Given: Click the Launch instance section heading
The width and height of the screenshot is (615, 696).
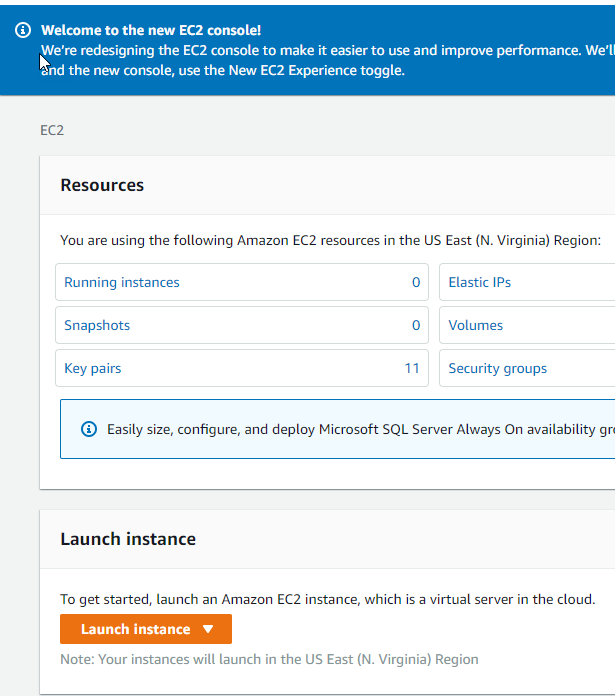Looking at the screenshot, I should pos(128,539).
